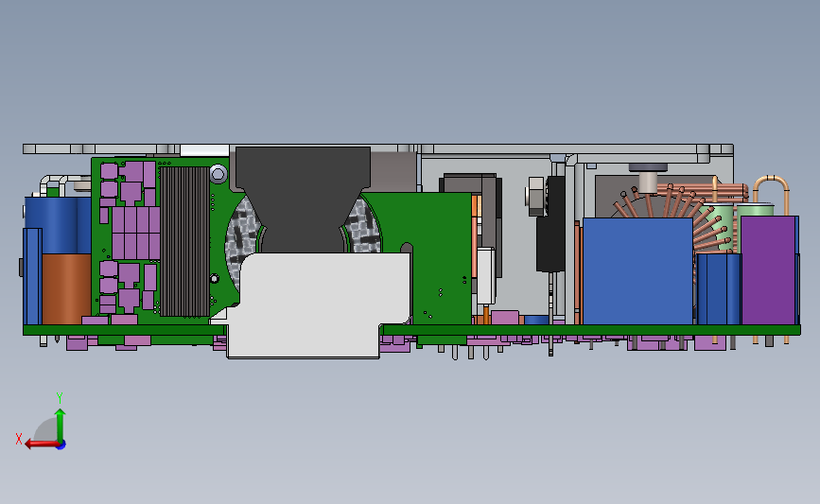Click the blue Z axis dot on triad
820x504 pixels.
[61, 444]
